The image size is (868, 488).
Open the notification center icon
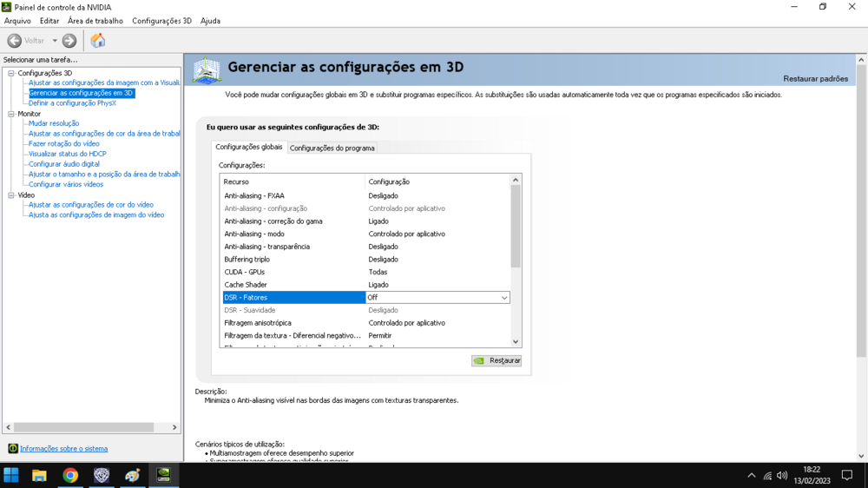(847, 475)
